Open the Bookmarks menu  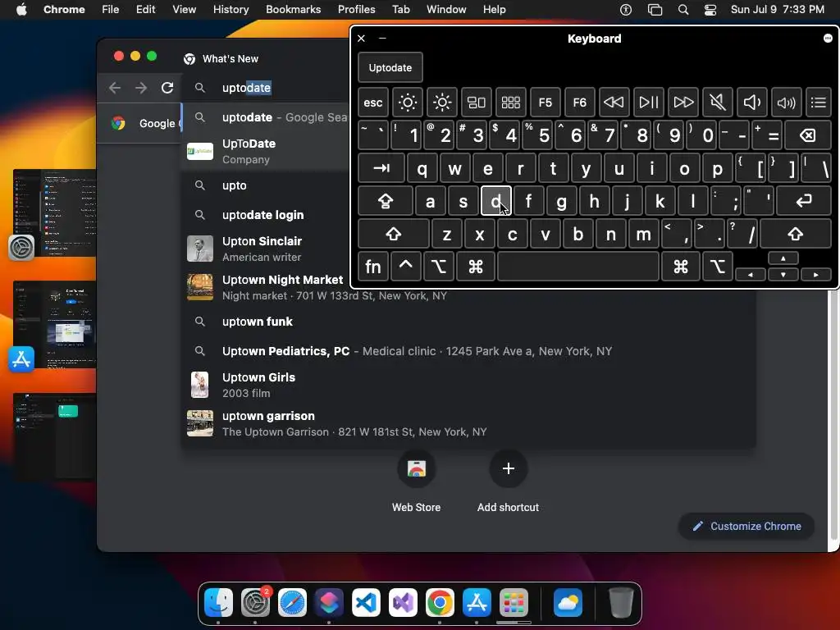click(293, 9)
